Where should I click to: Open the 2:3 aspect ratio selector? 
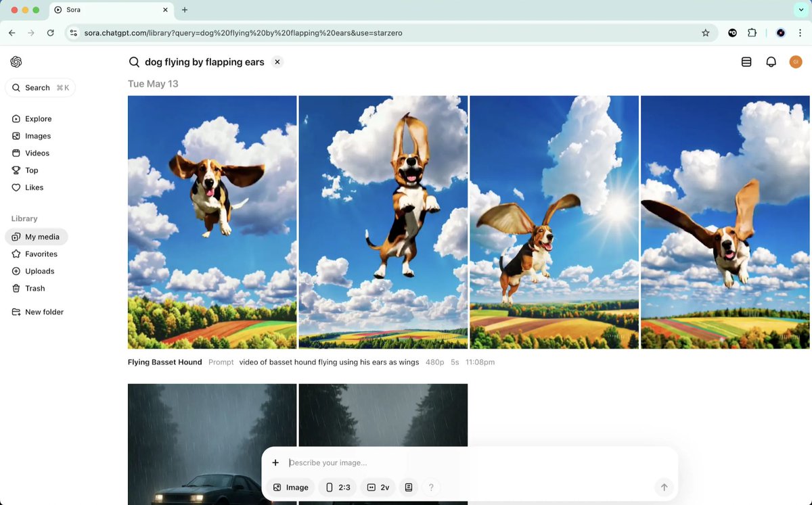pos(337,487)
